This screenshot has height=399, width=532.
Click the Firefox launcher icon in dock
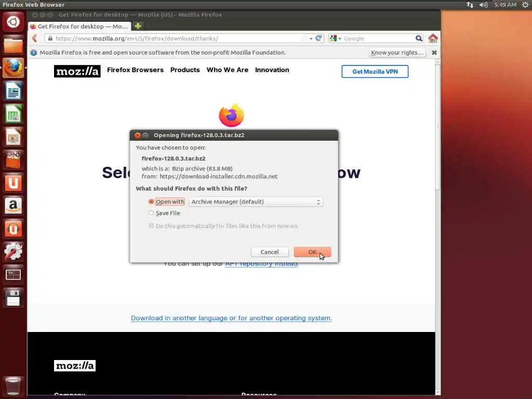13,68
